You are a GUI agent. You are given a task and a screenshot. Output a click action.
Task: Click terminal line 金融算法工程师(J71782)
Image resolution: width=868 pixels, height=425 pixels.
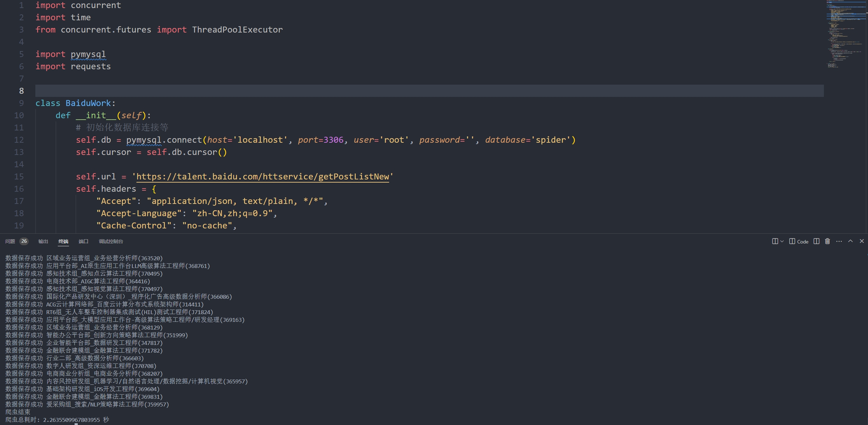[x=84, y=350]
